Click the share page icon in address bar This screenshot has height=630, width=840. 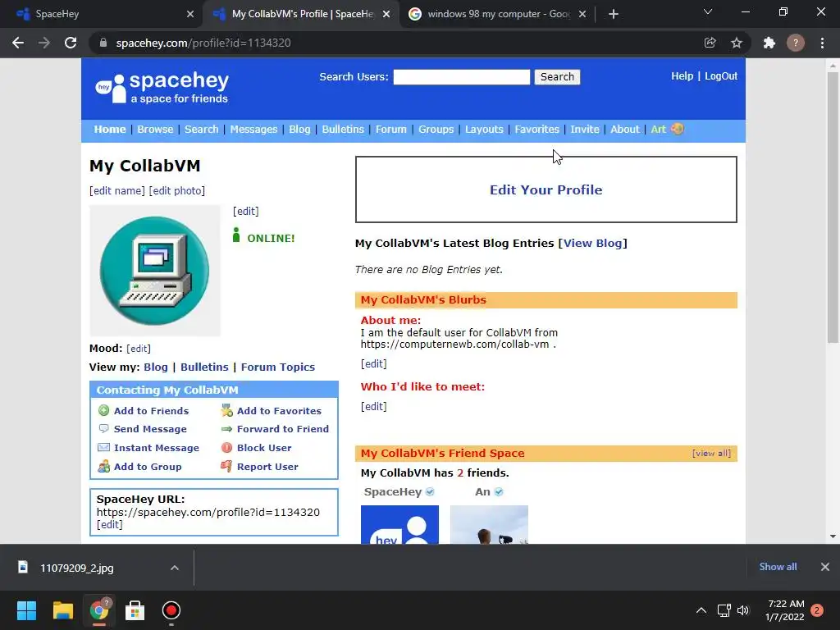[710, 43]
